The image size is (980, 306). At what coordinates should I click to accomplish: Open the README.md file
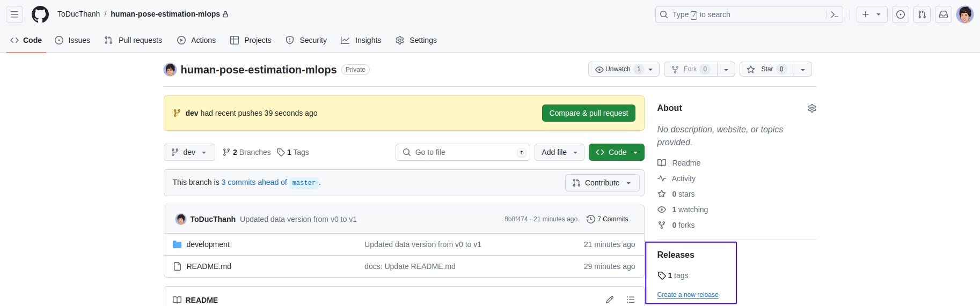click(209, 266)
